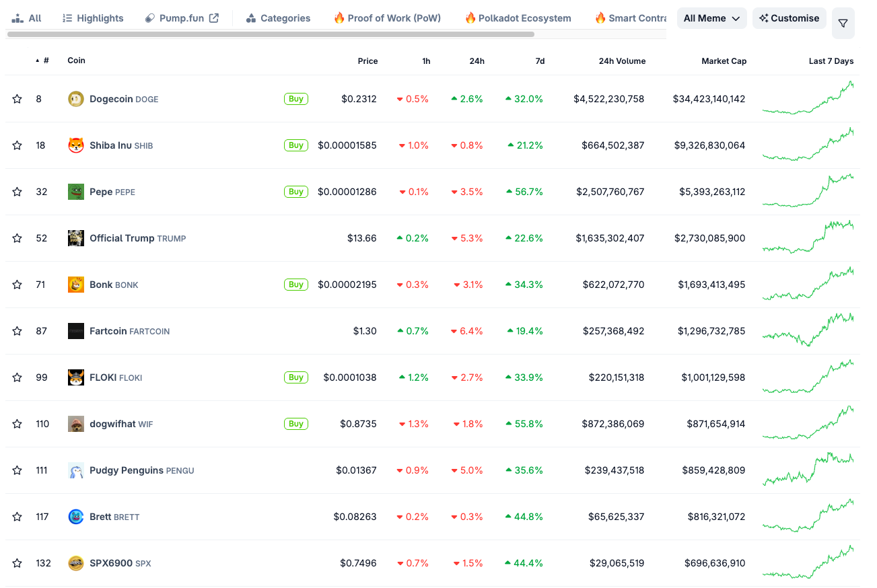Open Pudgy Penguins 7-day sparkline chart
Image resolution: width=877 pixels, height=588 pixels.
pos(808,469)
